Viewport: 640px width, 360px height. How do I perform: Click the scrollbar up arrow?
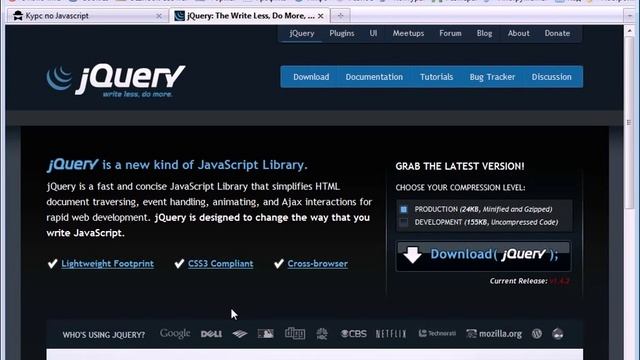click(x=629, y=31)
